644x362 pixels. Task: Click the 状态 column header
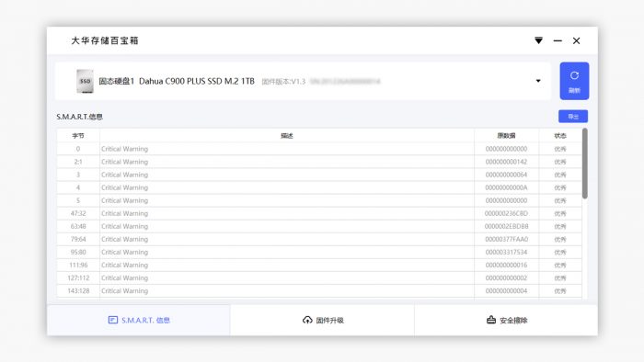pos(560,135)
